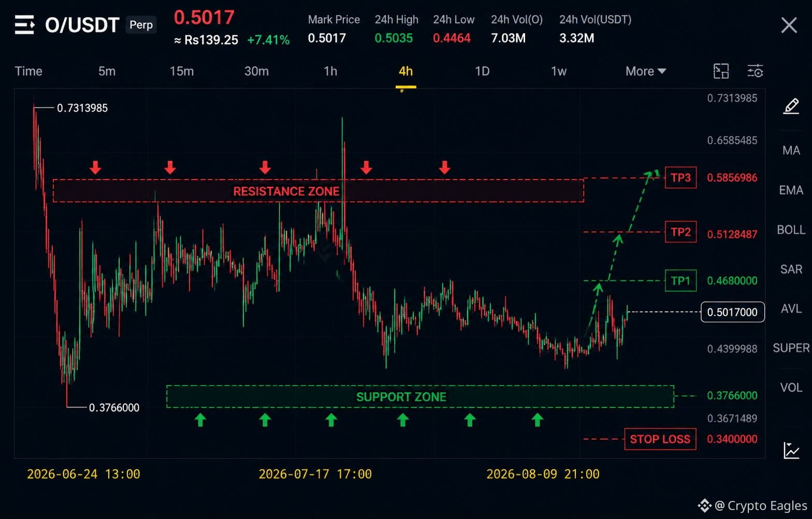This screenshot has width=812, height=519.
Task: Toggle the SUPER indicator
Action: 791,348
